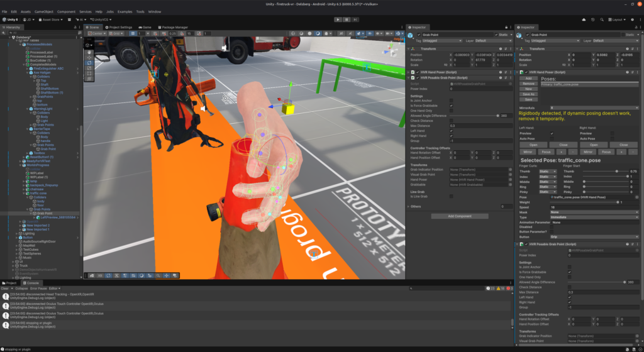Lock the left Inspector panel

[x=506, y=27]
